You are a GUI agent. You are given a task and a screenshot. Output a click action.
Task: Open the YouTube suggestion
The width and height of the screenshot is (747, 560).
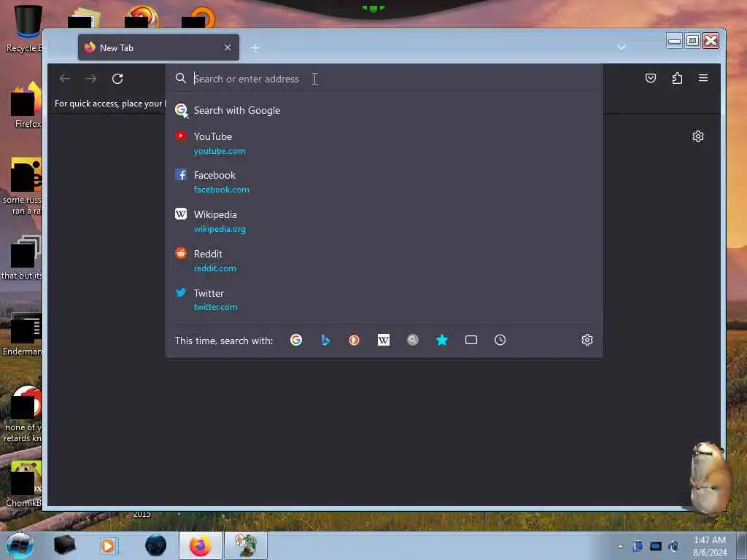point(384,144)
